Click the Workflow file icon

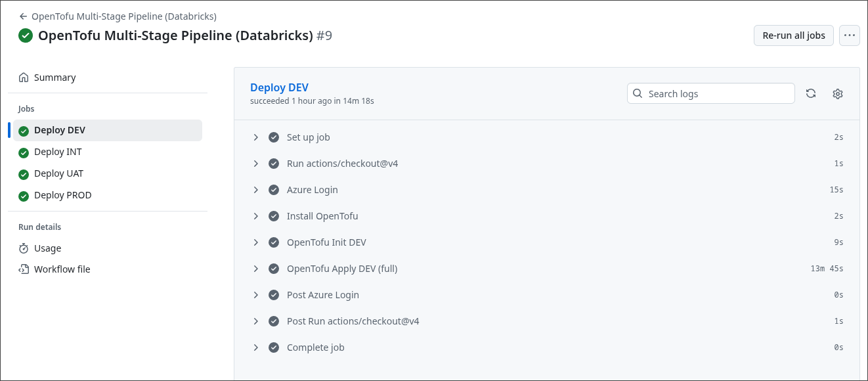[x=24, y=269]
